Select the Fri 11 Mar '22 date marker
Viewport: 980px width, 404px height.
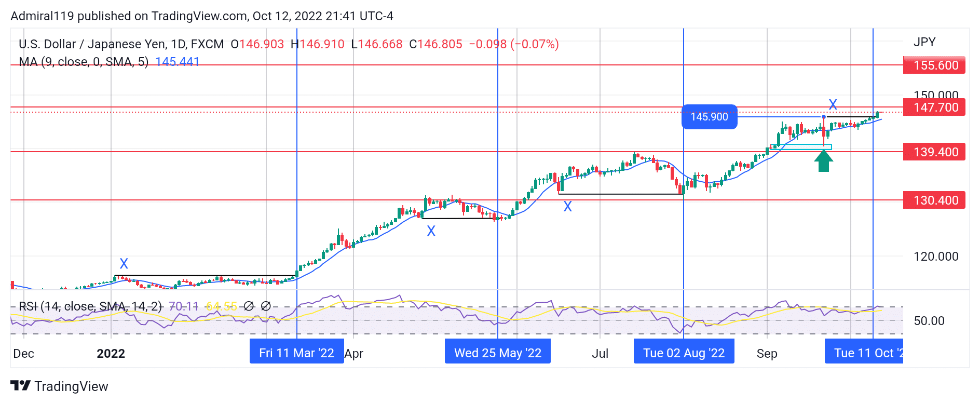coord(297,352)
